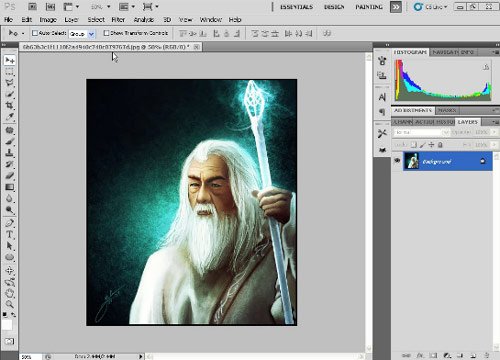Select the Crop tool
The image size is (500, 360).
[10, 105]
